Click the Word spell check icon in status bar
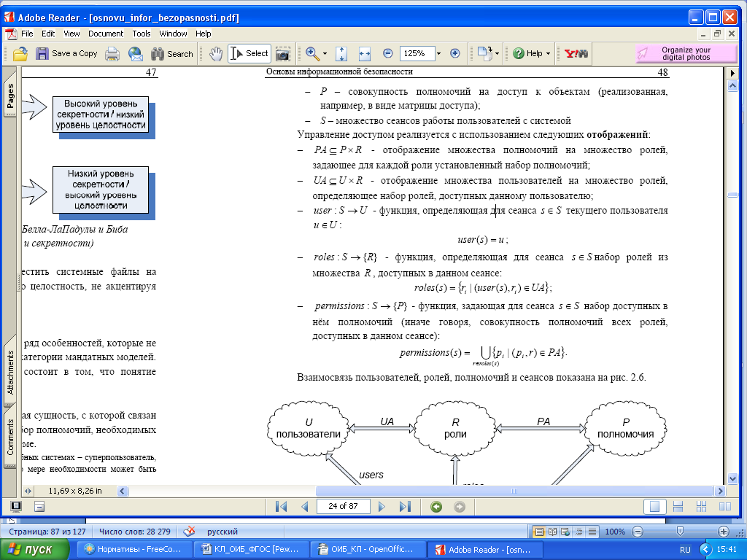Screen dimensions: 747x560 pos(189,532)
